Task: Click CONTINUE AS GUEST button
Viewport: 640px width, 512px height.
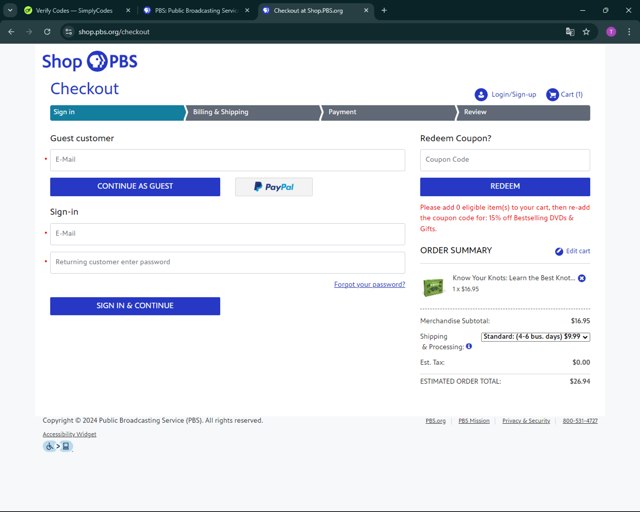Action: pyautogui.click(x=135, y=187)
